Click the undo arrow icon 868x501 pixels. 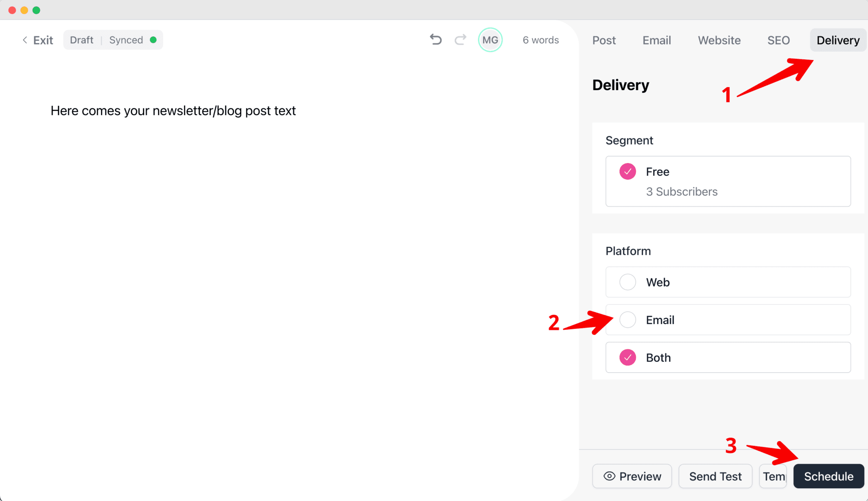click(436, 40)
